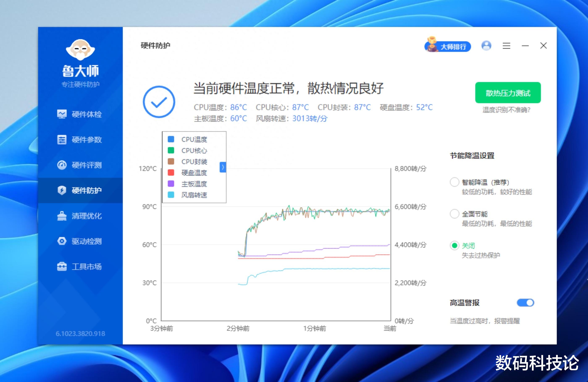
Task: Click the 清理优化 broom icon in sidebar
Action: pos(62,216)
